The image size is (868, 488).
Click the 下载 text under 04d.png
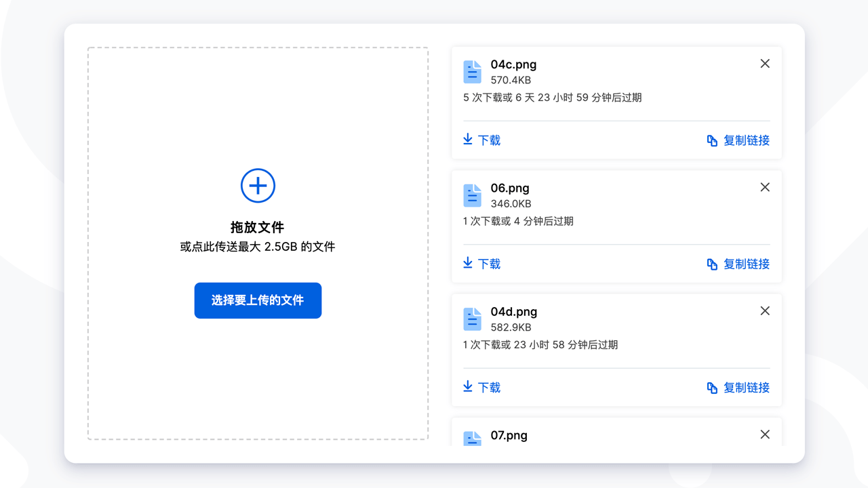(489, 388)
